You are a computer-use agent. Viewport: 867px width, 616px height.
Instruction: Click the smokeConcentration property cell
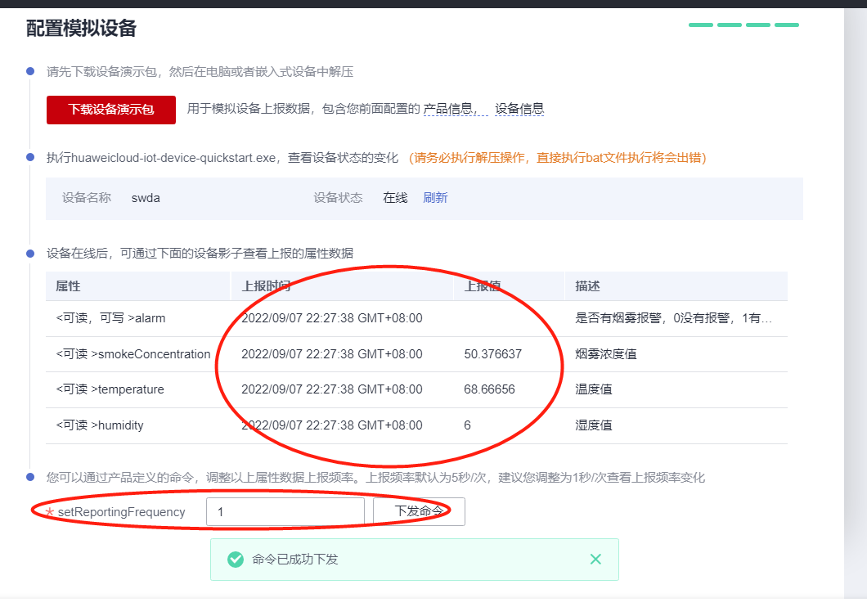tap(133, 354)
